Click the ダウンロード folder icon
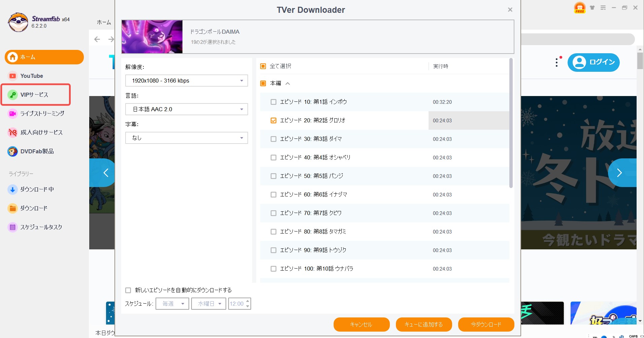This screenshot has height=338, width=644. (12, 208)
